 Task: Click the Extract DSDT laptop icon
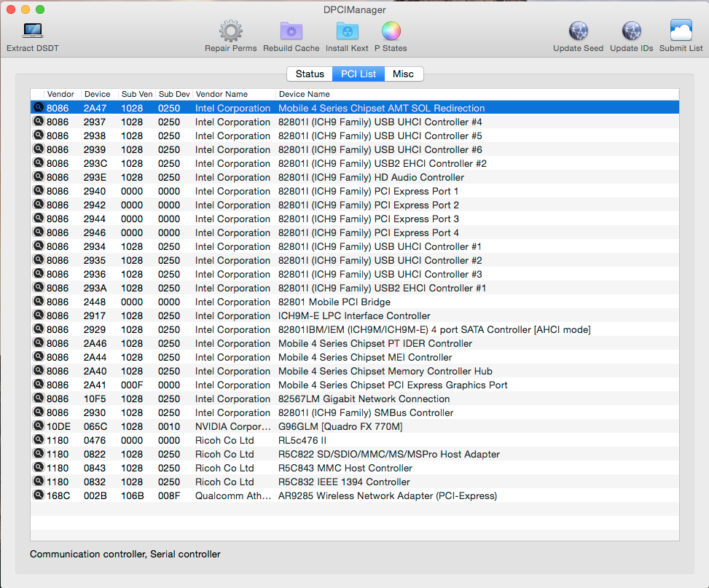tap(33, 31)
